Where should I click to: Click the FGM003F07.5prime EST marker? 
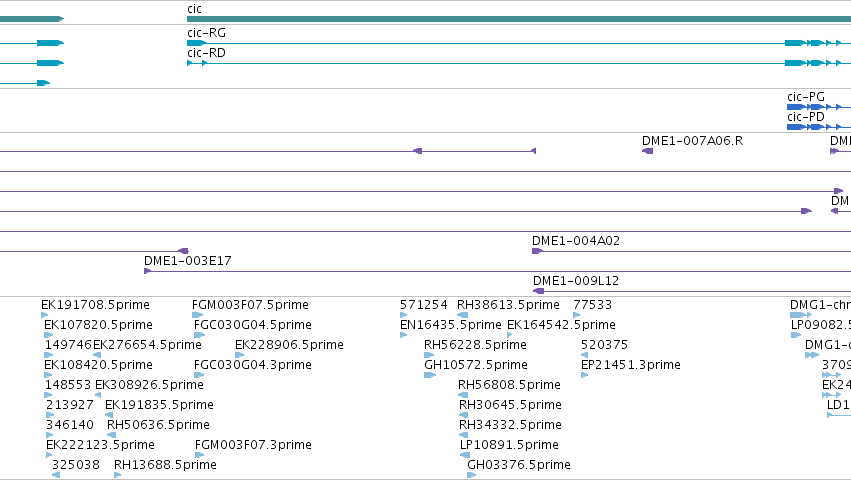pyautogui.click(x=198, y=315)
